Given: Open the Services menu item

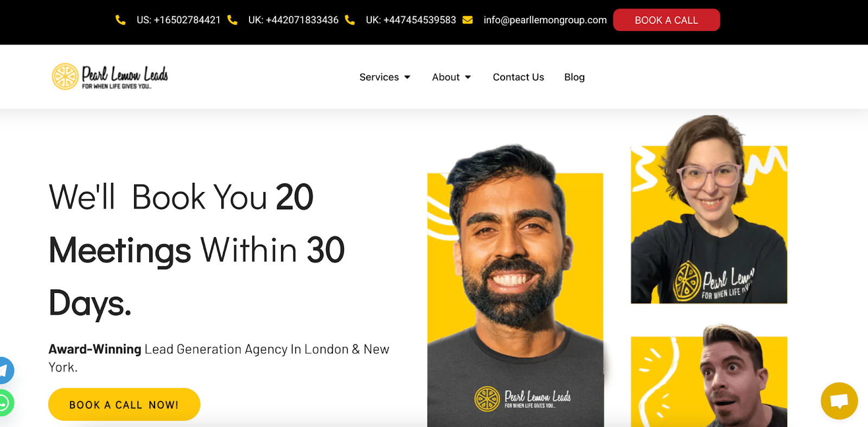Looking at the screenshot, I should [x=379, y=77].
